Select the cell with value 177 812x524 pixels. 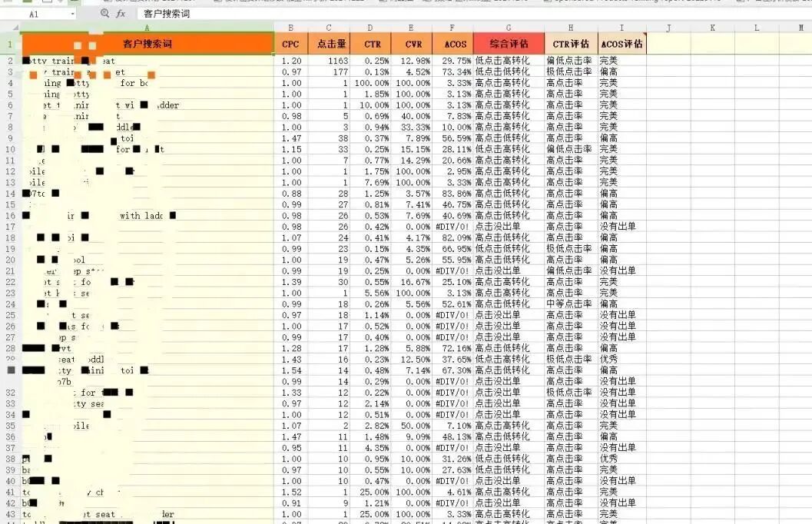tap(329, 72)
